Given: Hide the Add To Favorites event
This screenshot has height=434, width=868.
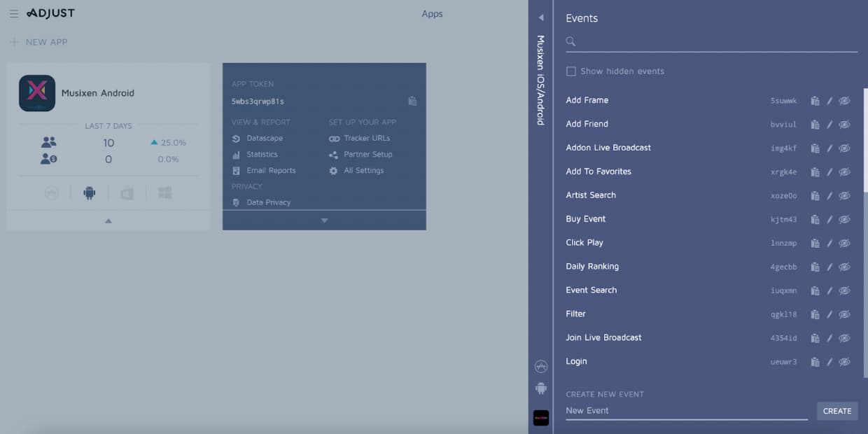Looking at the screenshot, I should point(845,172).
